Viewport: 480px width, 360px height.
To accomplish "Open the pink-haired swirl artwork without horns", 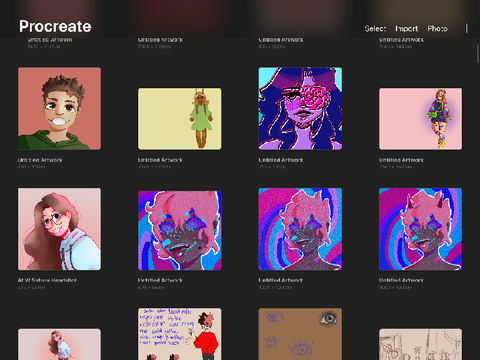I will 300,229.
